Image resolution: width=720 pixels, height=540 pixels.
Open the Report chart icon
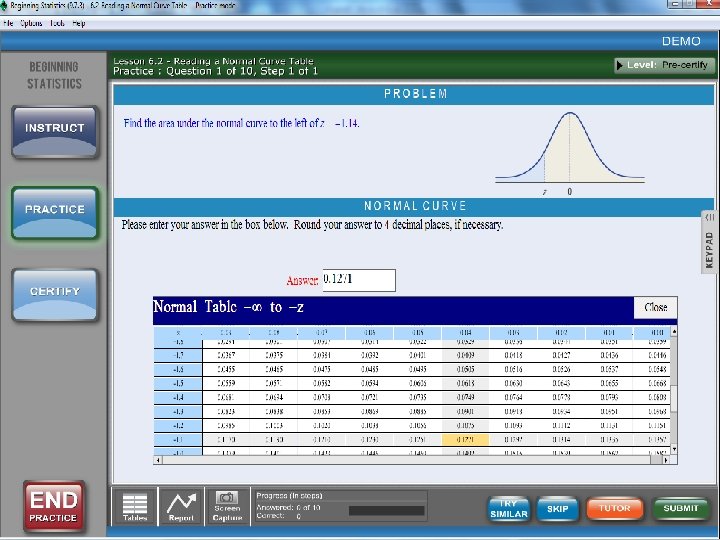(181, 506)
